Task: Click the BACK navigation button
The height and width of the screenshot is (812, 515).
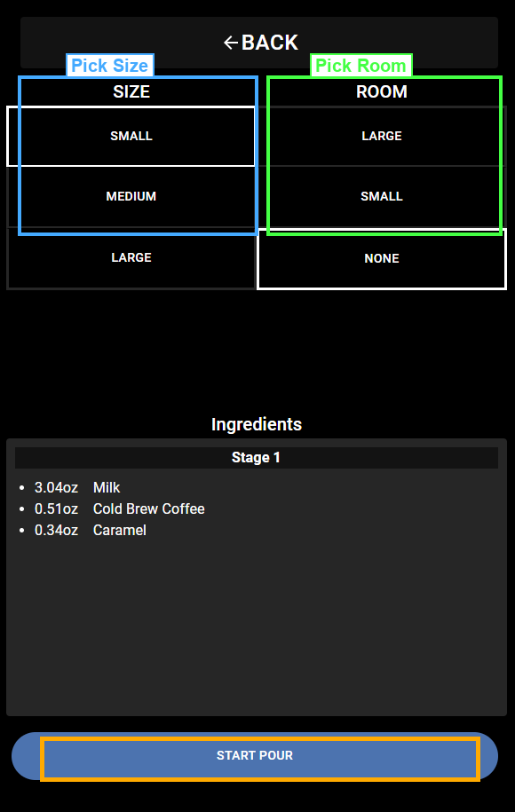Action: pos(260,42)
